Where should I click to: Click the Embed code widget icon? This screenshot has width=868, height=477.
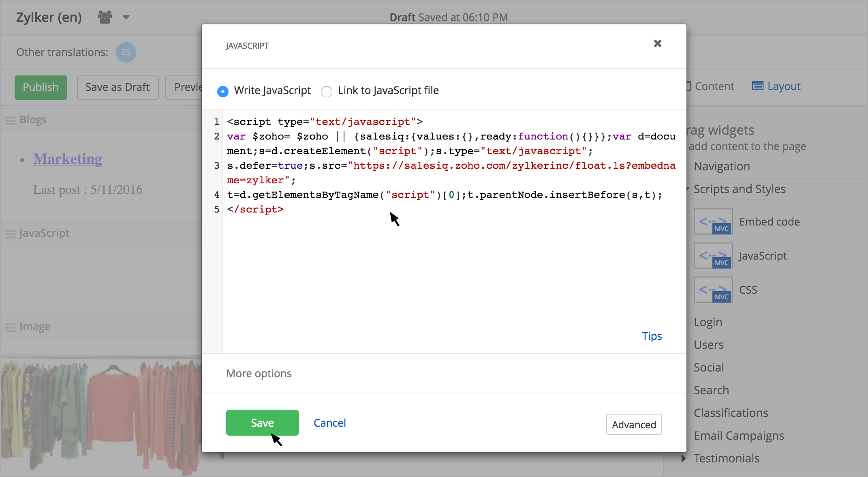(x=713, y=221)
